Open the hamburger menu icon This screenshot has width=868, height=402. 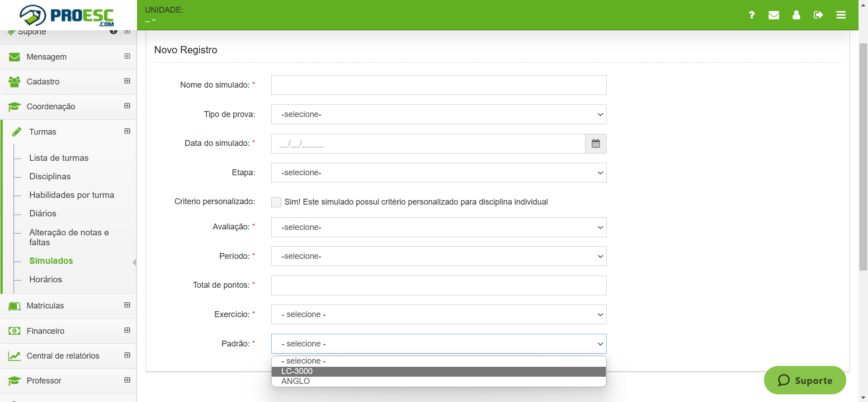[841, 15]
